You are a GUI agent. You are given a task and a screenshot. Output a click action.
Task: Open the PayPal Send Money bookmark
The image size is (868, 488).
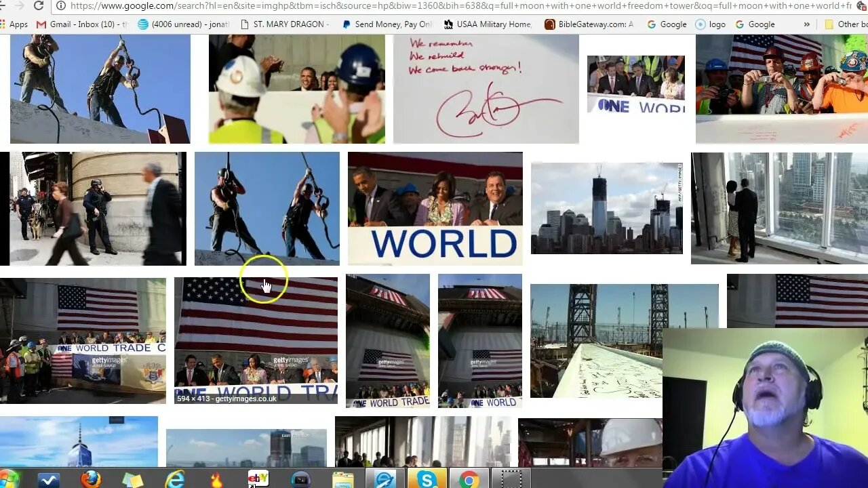click(387, 24)
